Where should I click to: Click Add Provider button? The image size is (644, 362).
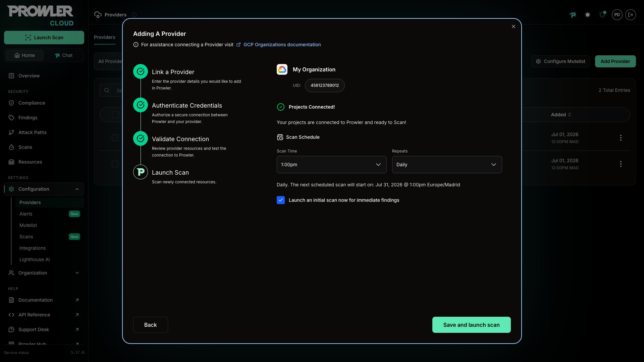coord(615,61)
